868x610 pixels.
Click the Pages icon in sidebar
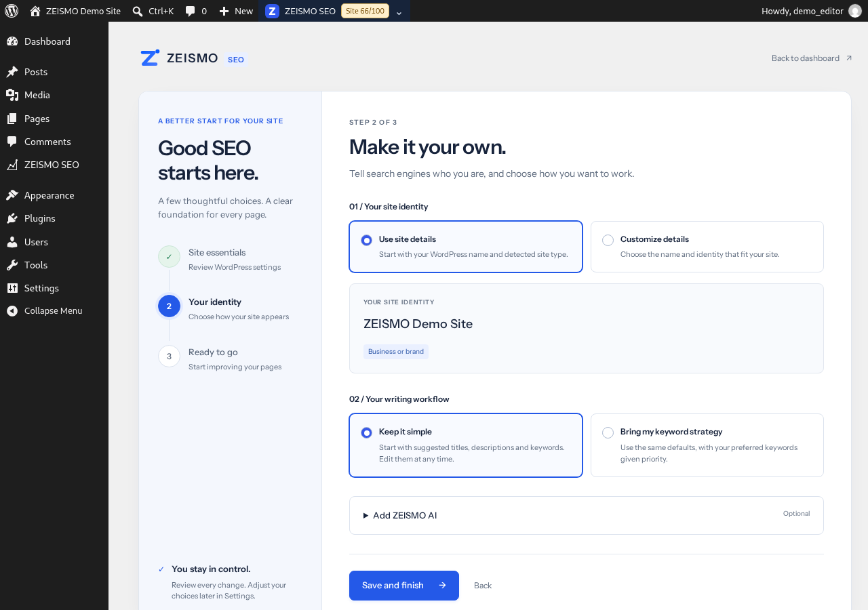pyautogui.click(x=12, y=119)
